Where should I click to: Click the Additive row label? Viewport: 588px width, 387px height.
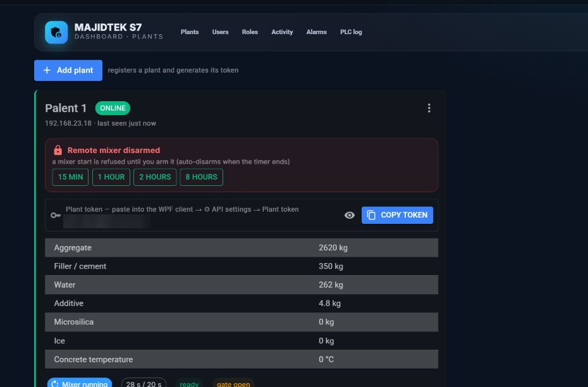69,304
